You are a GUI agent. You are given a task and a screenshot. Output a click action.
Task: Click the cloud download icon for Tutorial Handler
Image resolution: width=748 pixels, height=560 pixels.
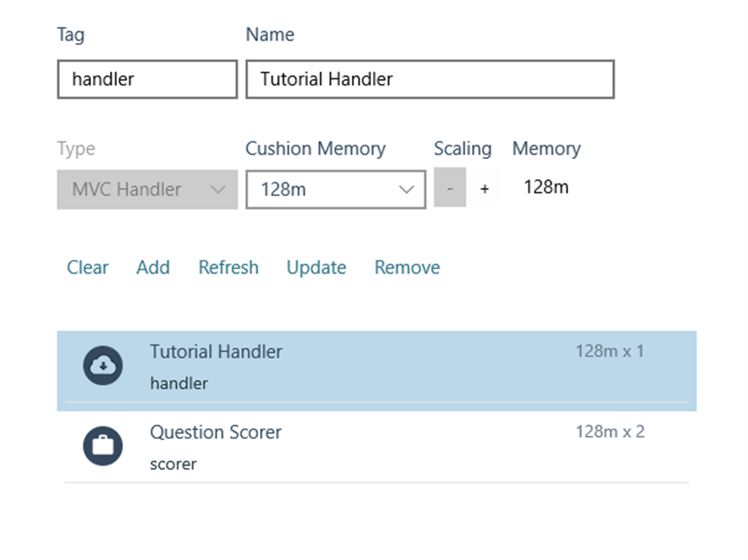[103, 366]
